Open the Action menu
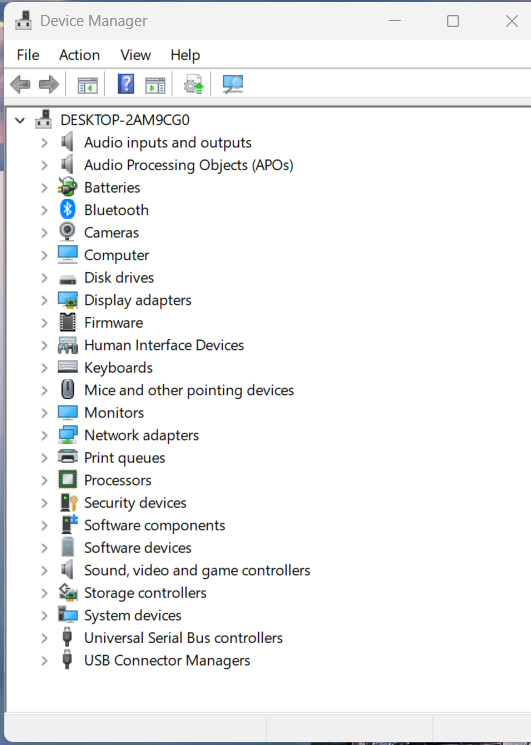The image size is (531, 745). click(79, 55)
